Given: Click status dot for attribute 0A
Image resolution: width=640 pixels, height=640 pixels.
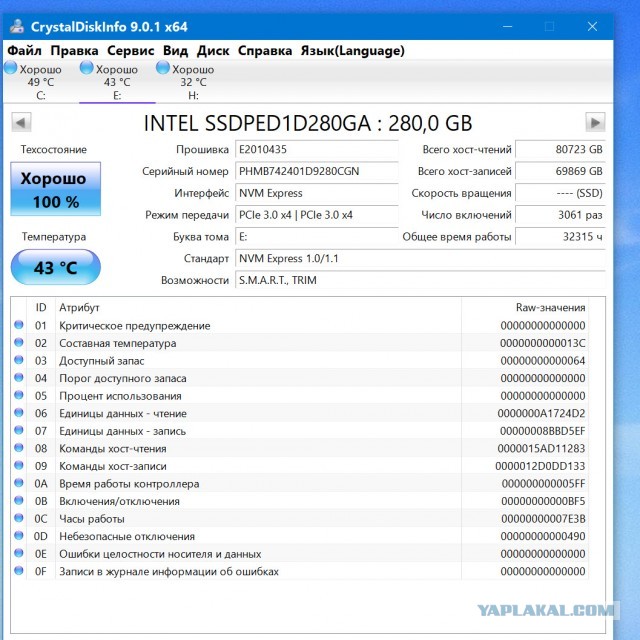Looking at the screenshot, I should [x=19, y=483].
